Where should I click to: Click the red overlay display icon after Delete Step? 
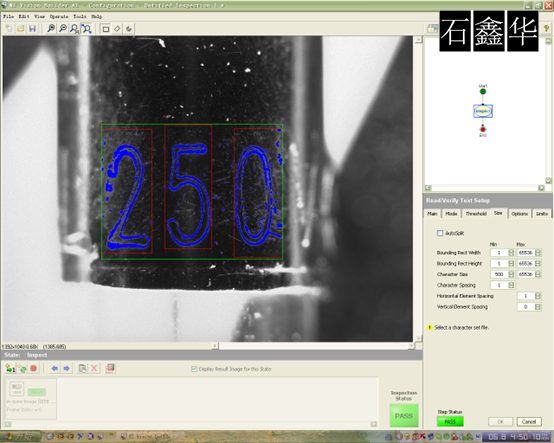click(110, 368)
